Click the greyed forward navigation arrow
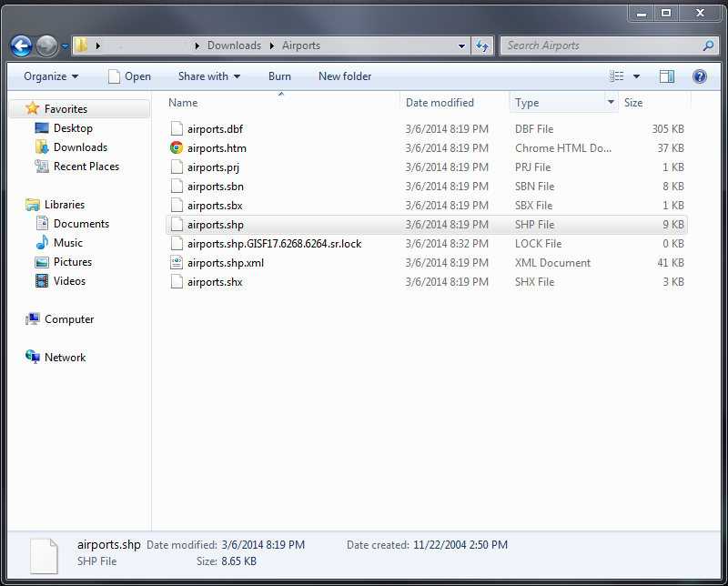 [x=47, y=46]
